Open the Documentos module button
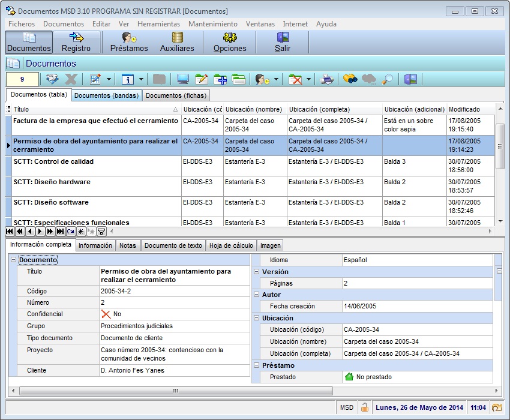This screenshot has height=420, width=510. pos(29,42)
